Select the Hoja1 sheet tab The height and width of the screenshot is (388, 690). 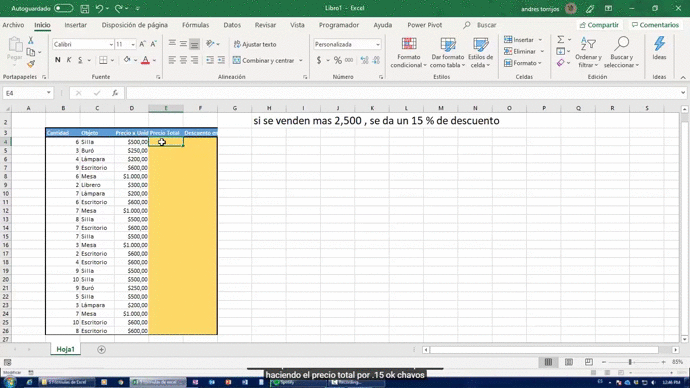click(x=66, y=349)
